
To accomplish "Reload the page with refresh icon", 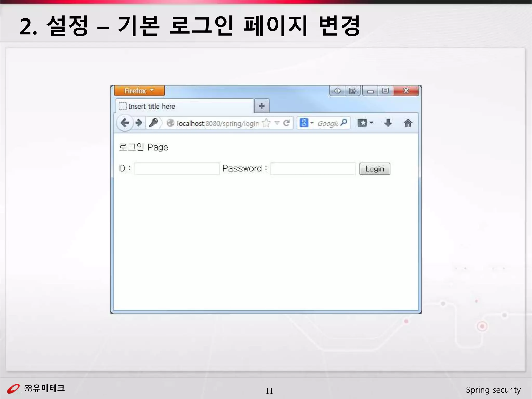I will [x=286, y=123].
